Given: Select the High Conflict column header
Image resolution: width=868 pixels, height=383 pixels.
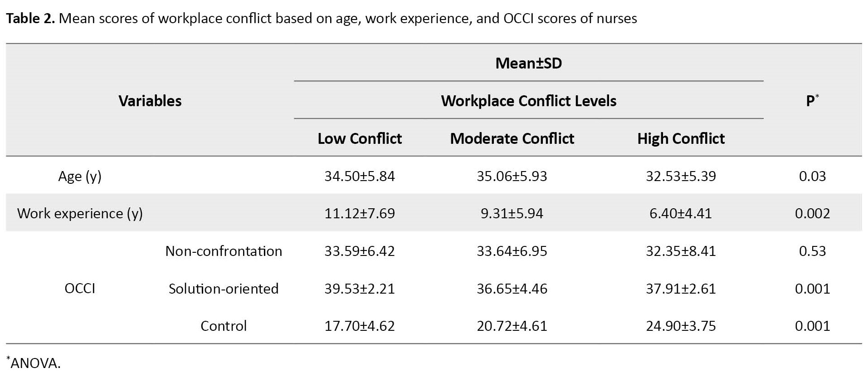Looking at the screenshot, I should [681, 138].
